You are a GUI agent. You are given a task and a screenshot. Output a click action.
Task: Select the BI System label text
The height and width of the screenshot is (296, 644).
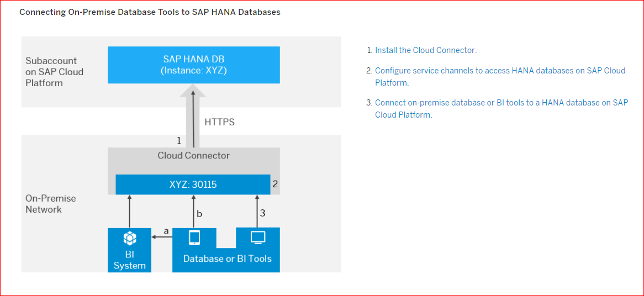tap(130, 260)
